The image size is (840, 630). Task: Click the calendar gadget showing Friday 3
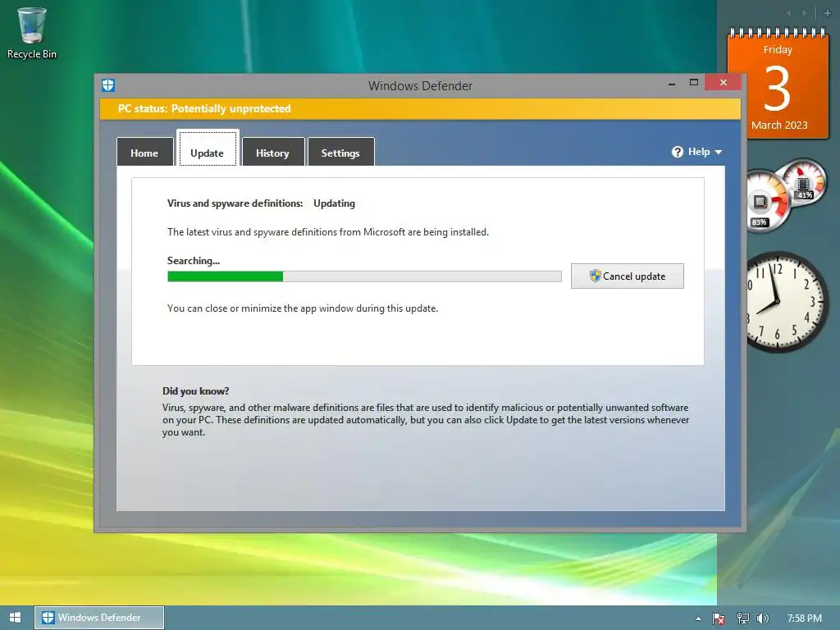pyautogui.click(x=778, y=84)
